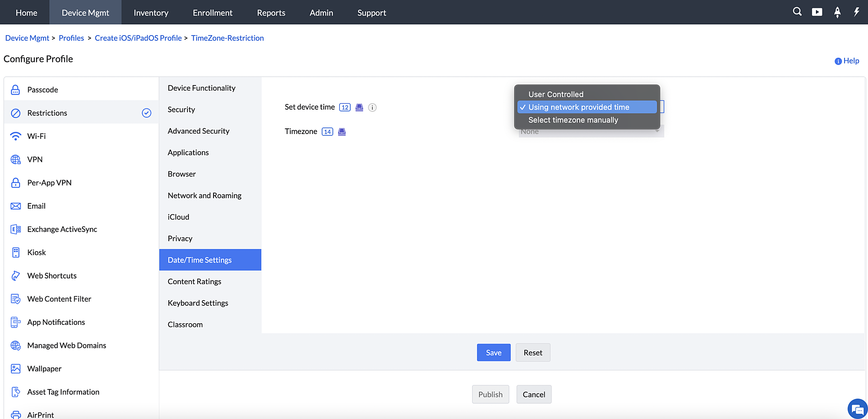Pick Select timezone manually option
This screenshot has width=868, height=419.
(573, 120)
